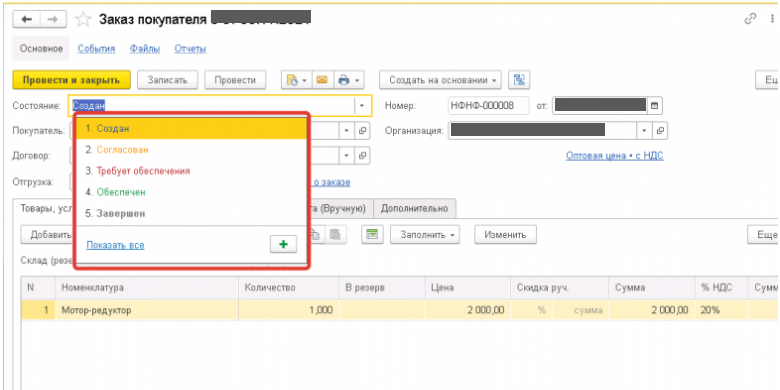Viewport: 780px width, 390px height.
Task: Open the Покупатель record with its open icon
Action: [x=363, y=131]
